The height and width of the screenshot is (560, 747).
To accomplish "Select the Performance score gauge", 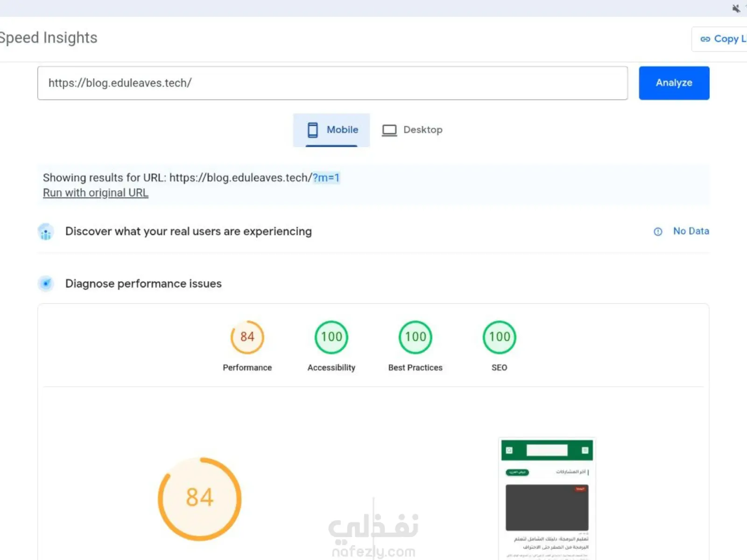I will pyautogui.click(x=247, y=337).
